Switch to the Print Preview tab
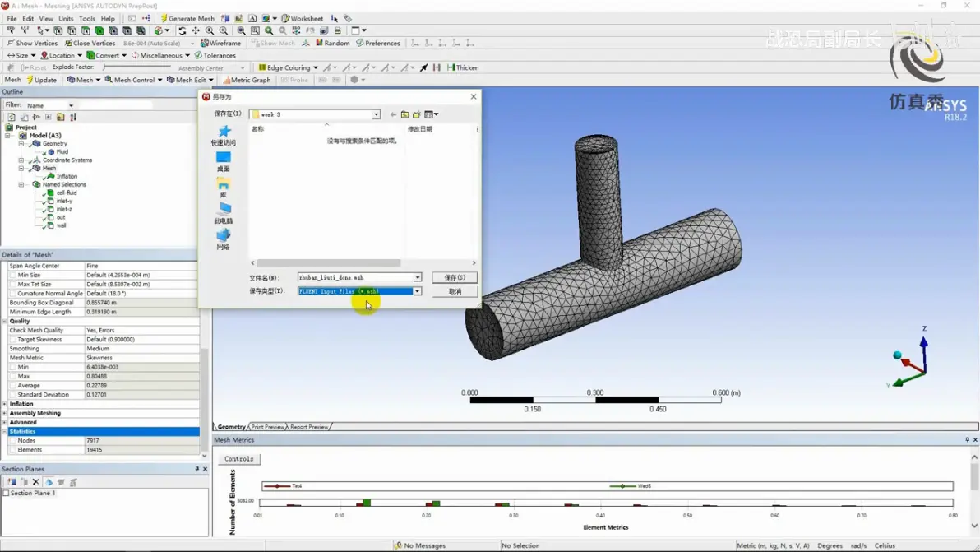This screenshot has width=980, height=552. click(267, 427)
